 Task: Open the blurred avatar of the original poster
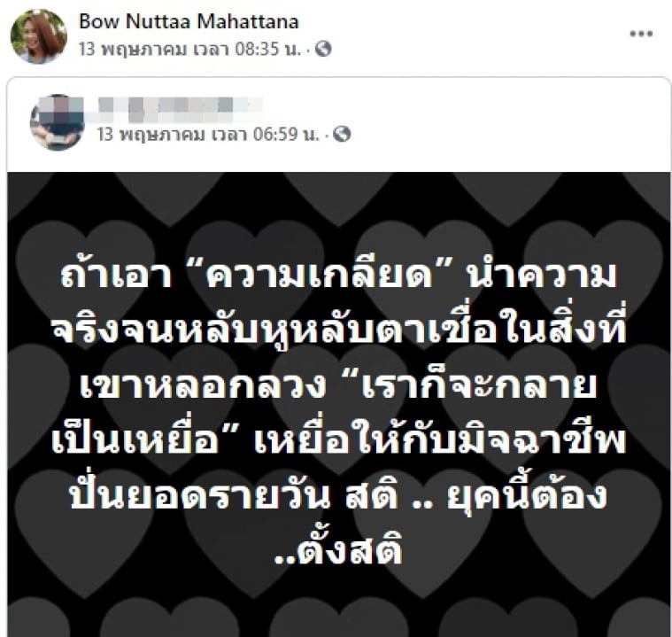click(x=57, y=122)
